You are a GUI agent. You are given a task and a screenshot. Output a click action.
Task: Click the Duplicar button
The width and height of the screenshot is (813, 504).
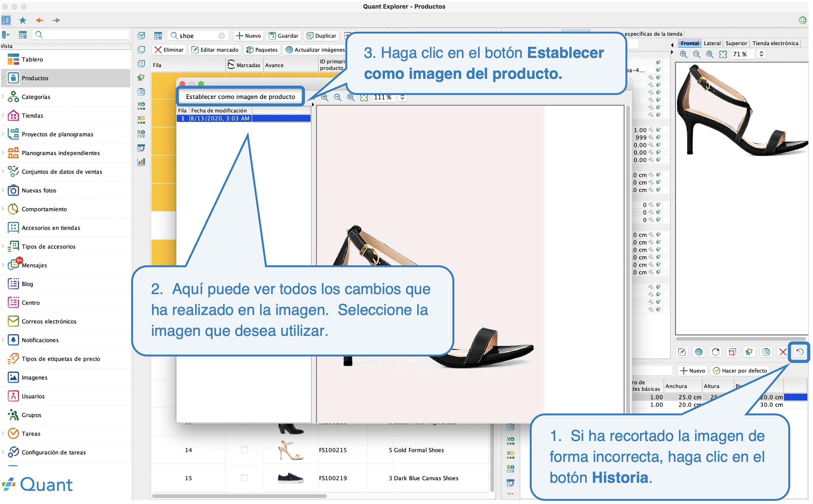321,36
